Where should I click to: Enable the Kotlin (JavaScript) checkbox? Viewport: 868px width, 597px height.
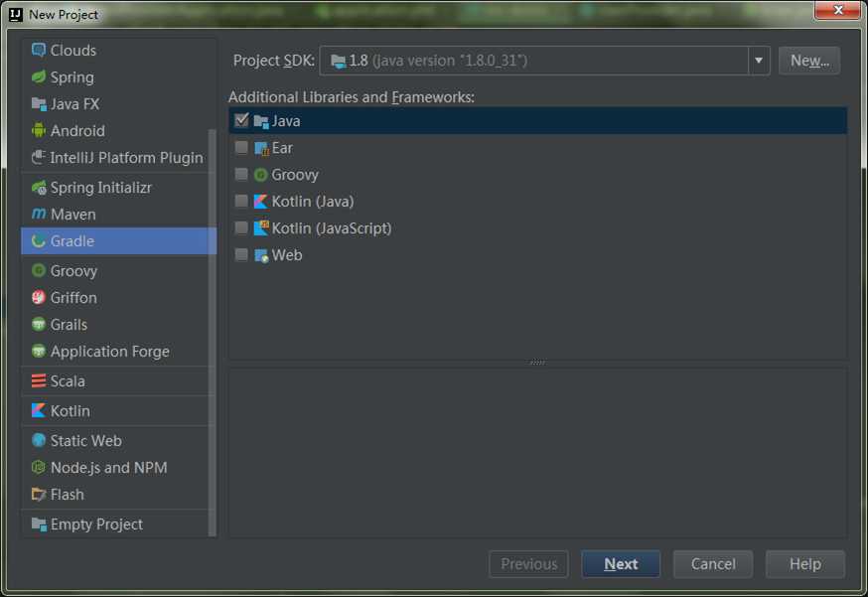click(x=241, y=227)
